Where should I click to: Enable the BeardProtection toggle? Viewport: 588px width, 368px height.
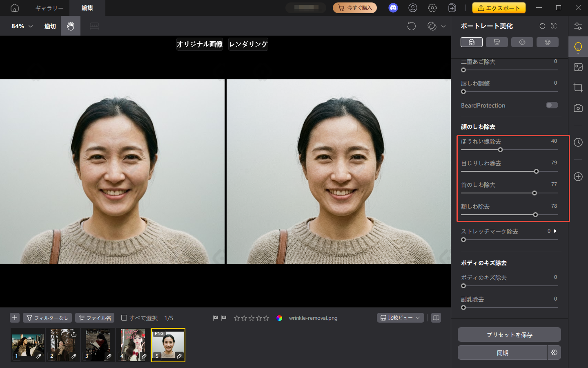pyautogui.click(x=552, y=105)
